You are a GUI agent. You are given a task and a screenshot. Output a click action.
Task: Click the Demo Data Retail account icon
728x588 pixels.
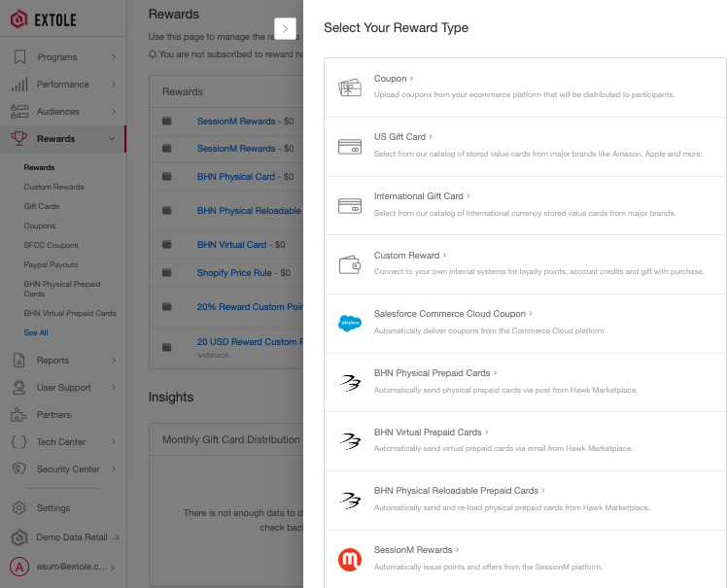pyautogui.click(x=19, y=537)
